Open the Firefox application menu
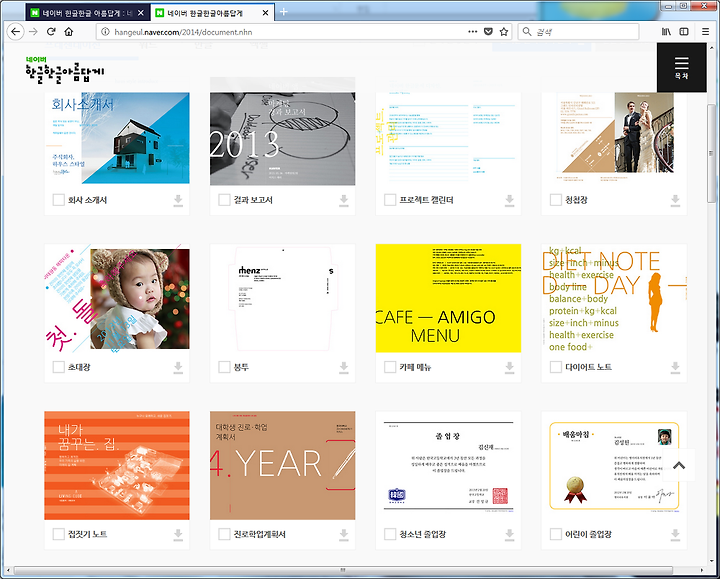 pos(706,32)
